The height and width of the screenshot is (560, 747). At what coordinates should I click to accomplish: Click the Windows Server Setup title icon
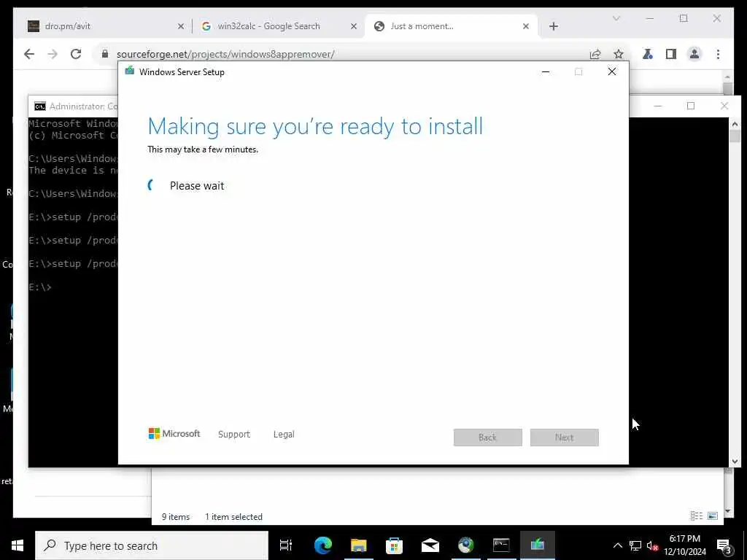[130, 71]
